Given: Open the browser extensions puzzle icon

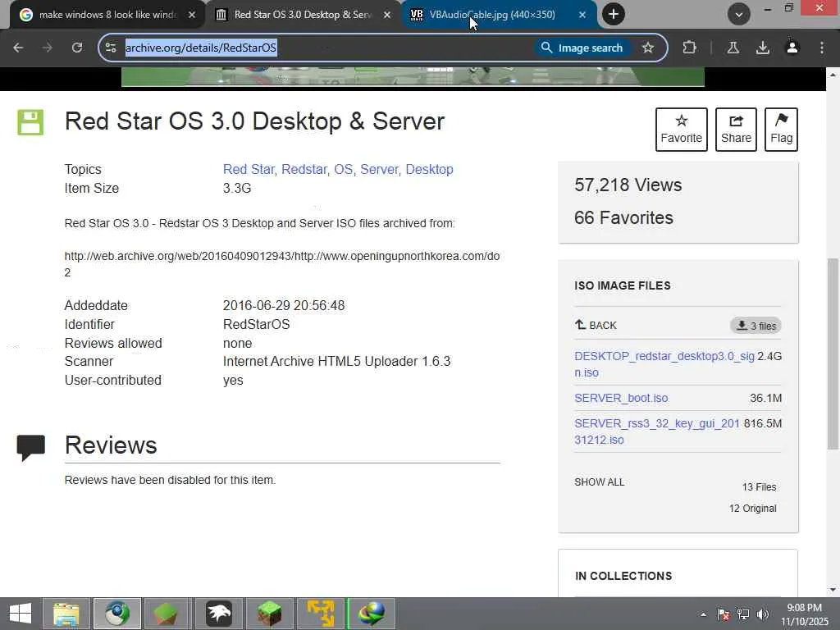Looking at the screenshot, I should 689,48.
